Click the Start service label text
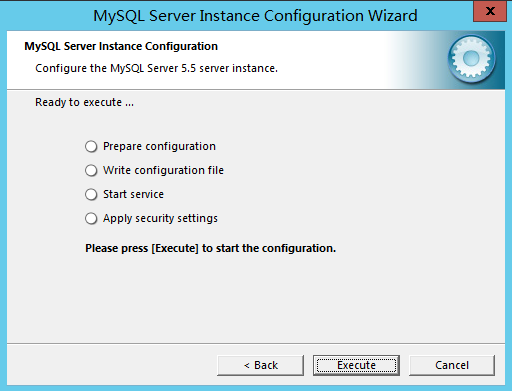The width and height of the screenshot is (512, 391). pos(133,194)
